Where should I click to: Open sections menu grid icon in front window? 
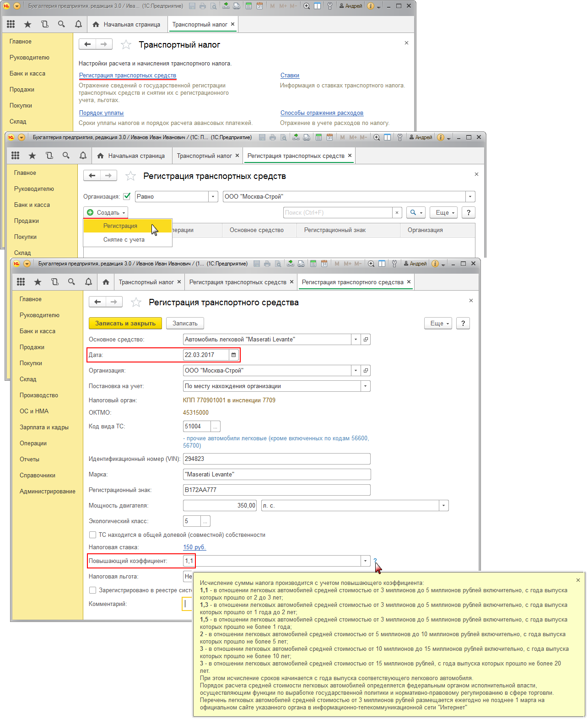tap(21, 282)
